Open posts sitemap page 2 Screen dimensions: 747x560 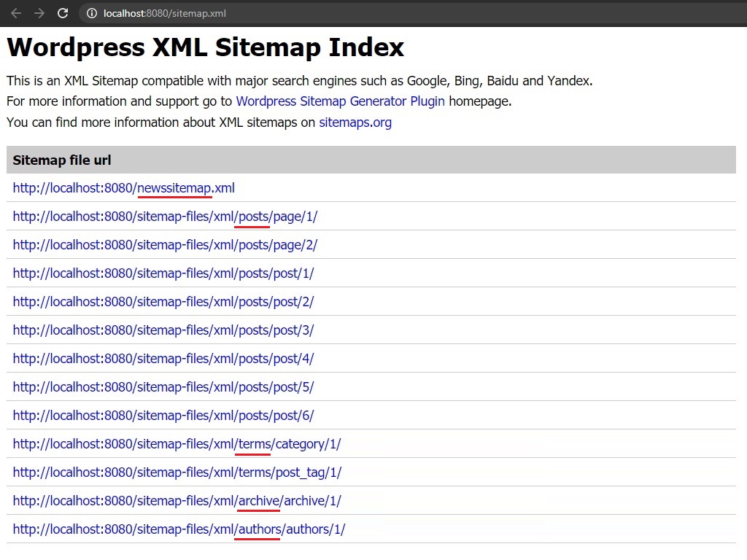coord(165,244)
